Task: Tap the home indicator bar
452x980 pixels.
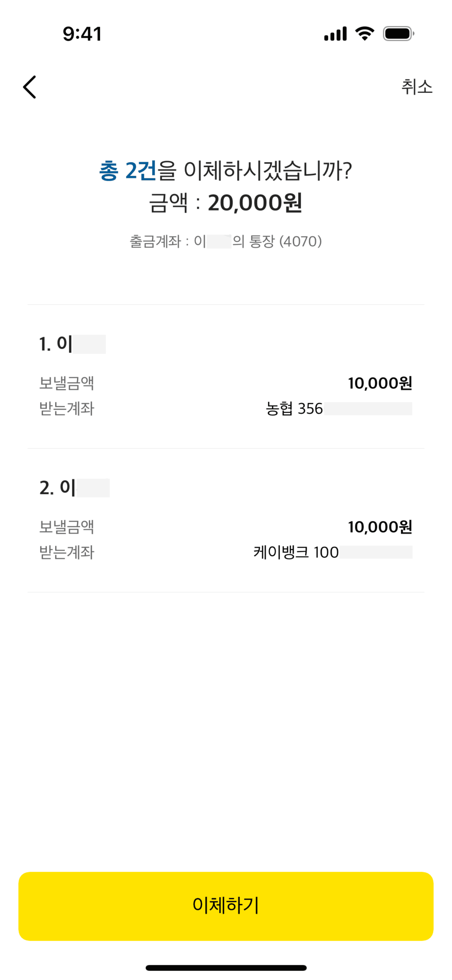Action: coord(226,968)
